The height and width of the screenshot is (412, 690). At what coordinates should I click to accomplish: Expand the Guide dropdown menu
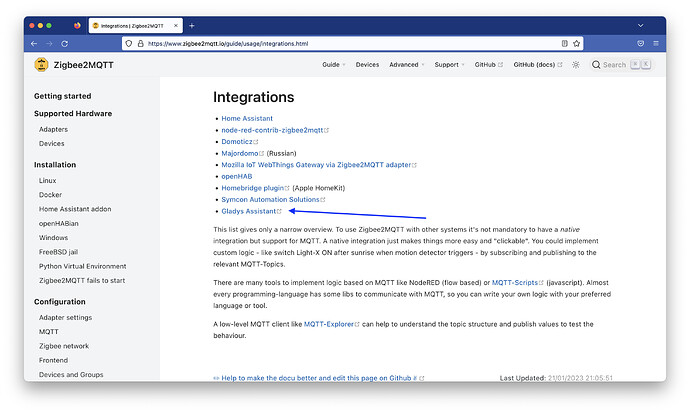(x=334, y=65)
